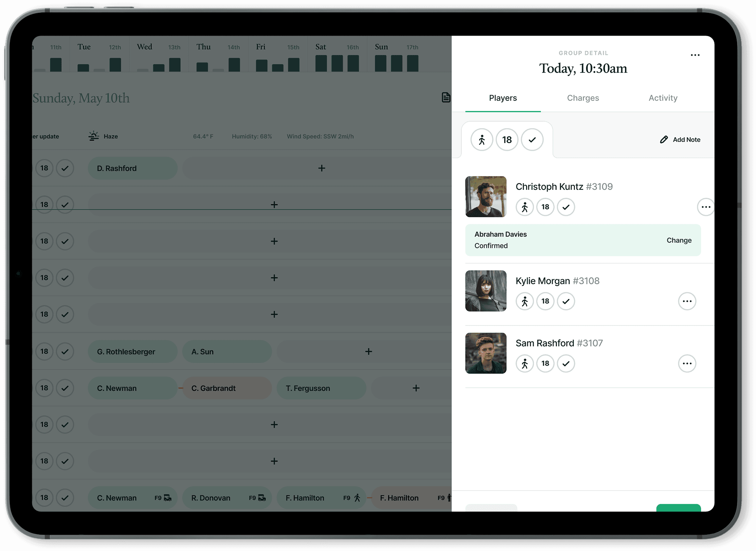Switch to the Charges tab
This screenshot has width=756, height=551.
point(583,98)
